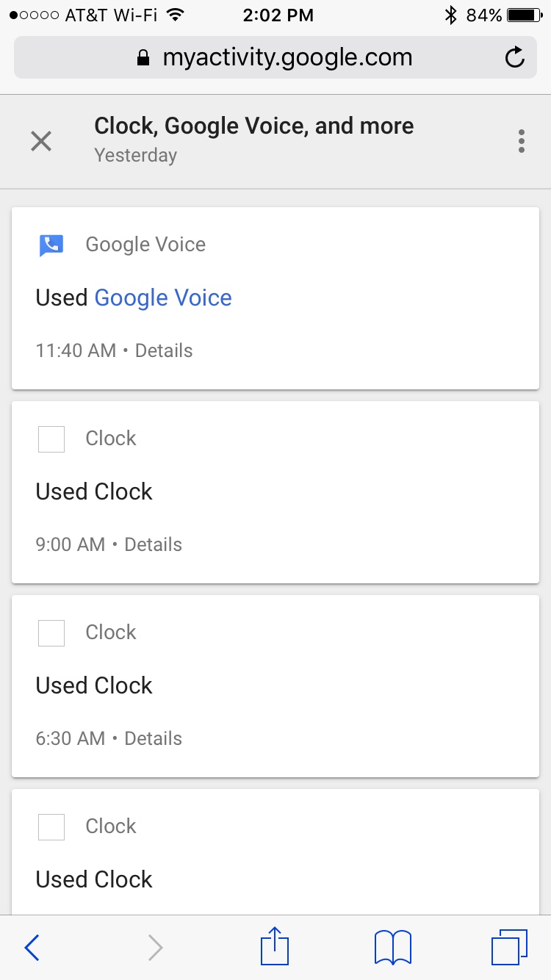
Task: Tap the Safari share icon
Action: 275,947
